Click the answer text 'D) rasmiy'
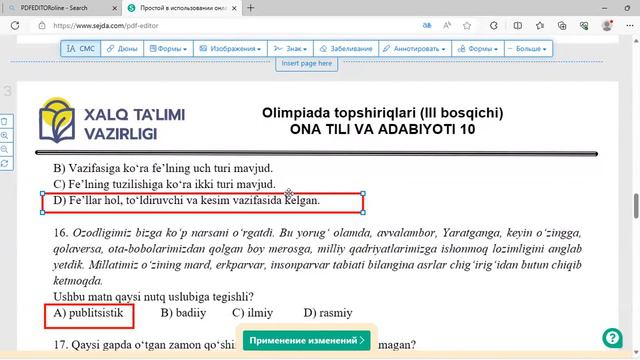 click(x=328, y=313)
